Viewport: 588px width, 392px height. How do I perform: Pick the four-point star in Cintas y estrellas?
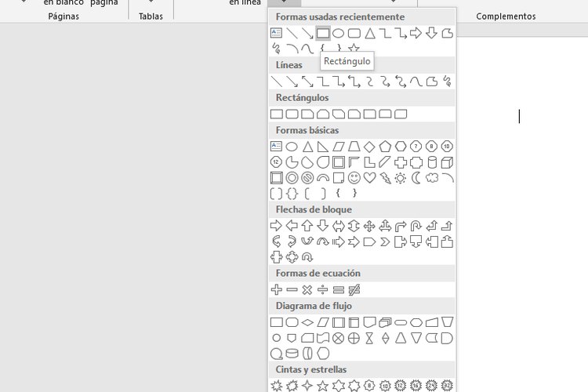pos(307,386)
